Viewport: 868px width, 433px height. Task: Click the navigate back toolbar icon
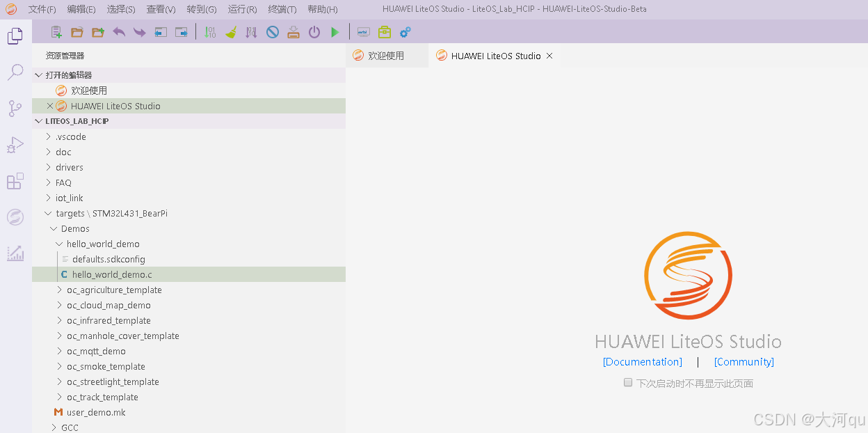(161, 32)
